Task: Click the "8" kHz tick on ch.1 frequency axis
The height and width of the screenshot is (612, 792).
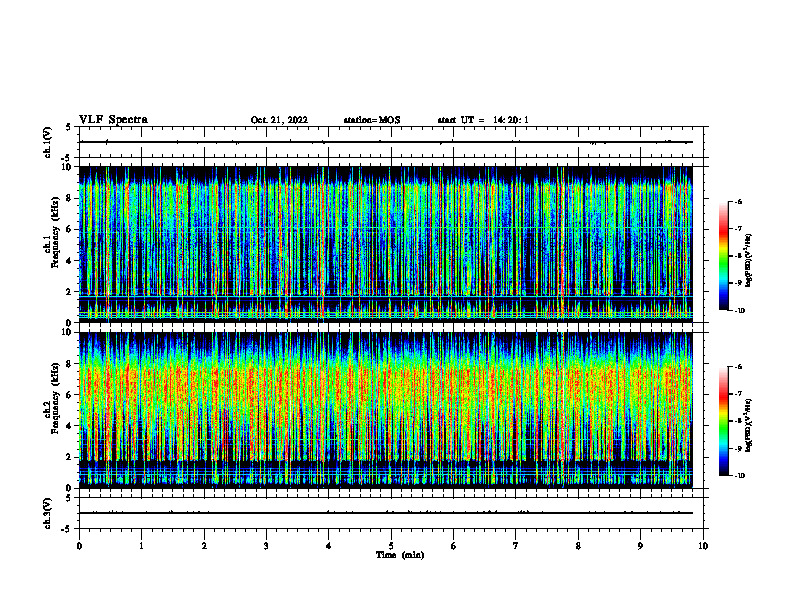Action: [x=69, y=198]
